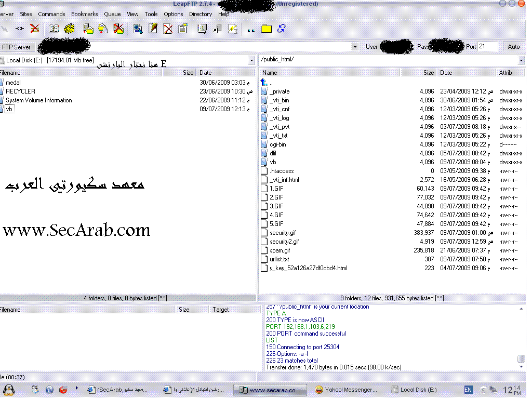
Task: Click the yellow gear toolbar icon
Action: point(69,29)
